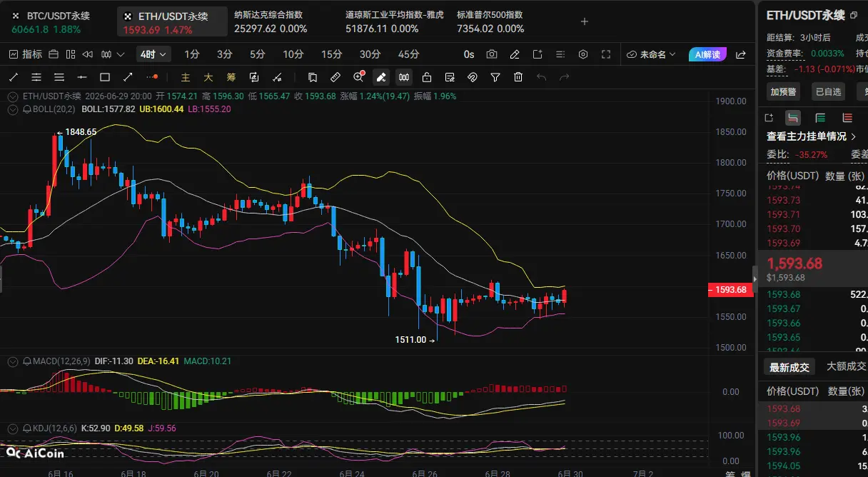Click the filter funnel icon
Screen dimensions: 868x477
pos(495,77)
